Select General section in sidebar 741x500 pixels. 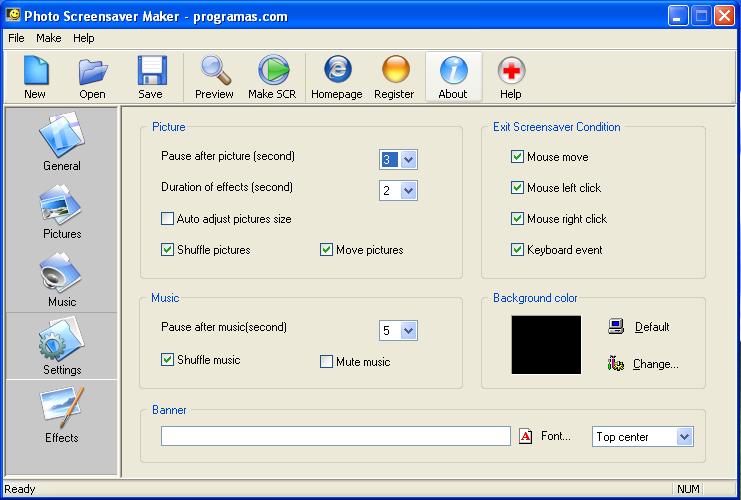pyautogui.click(x=61, y=141)
